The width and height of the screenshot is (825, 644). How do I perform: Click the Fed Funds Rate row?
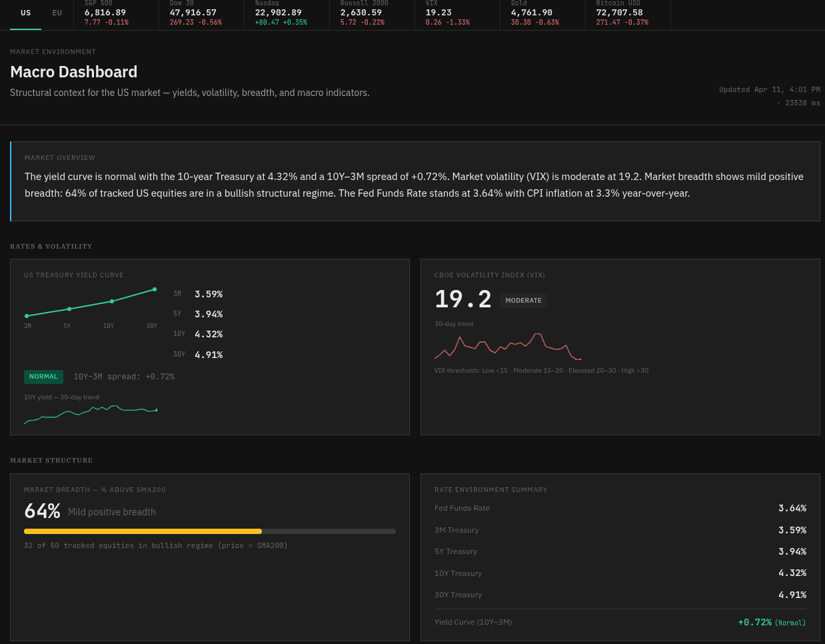[620, 508]
